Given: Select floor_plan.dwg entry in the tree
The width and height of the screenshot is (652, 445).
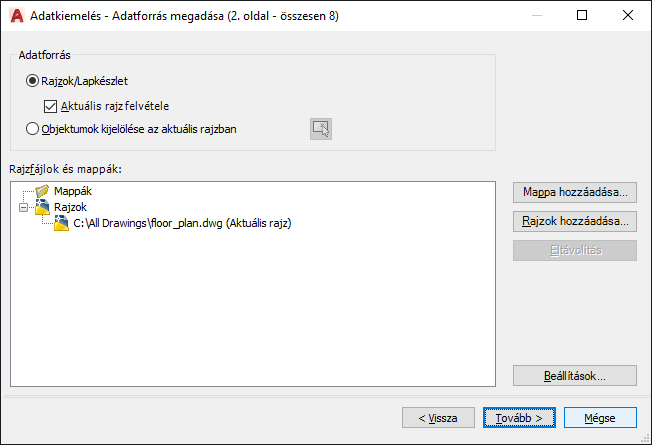Looking at the screenshot, I should pos(181,224).
